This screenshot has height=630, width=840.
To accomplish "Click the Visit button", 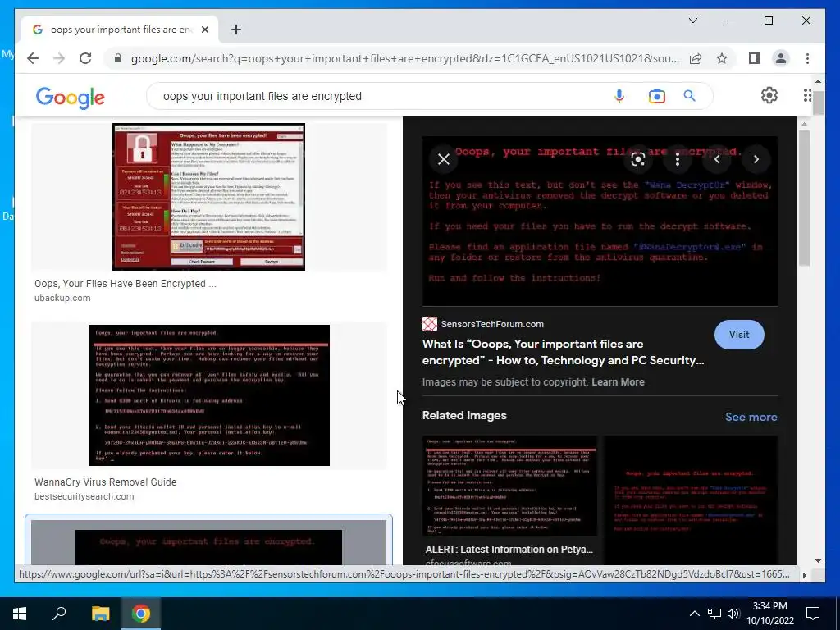I will (739, 335).
